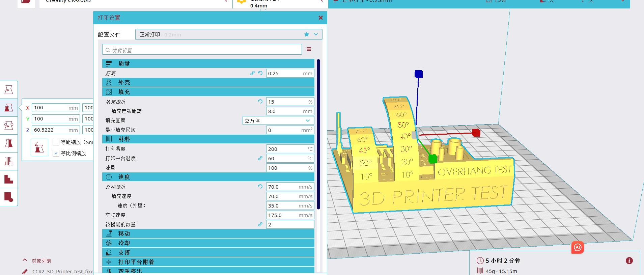Close the 打印设置 panel
This screenshot has height=275, width=644.
(320, 18)
